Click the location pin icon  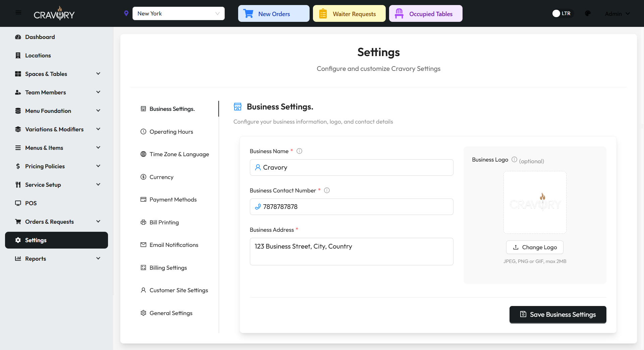[126, 13]
